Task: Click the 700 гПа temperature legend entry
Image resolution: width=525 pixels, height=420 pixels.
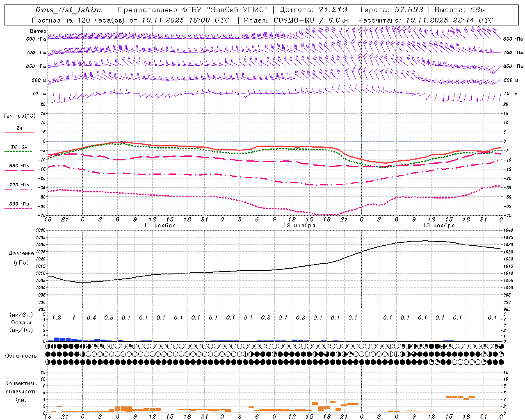Action: [x=19, y=185]
